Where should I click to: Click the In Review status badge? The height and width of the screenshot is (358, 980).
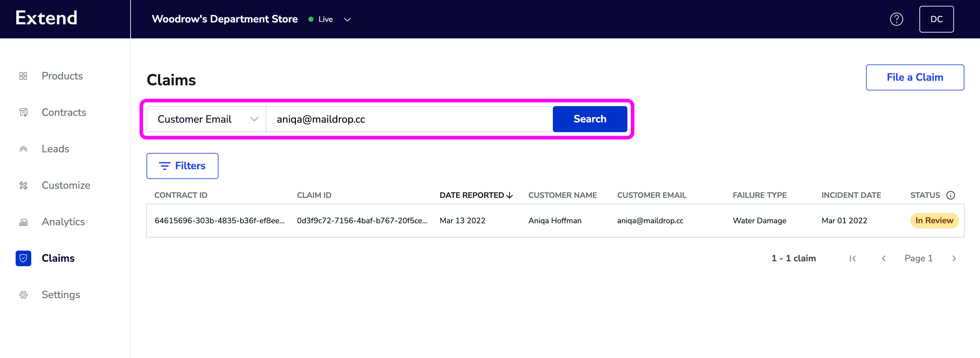point(934,221)
